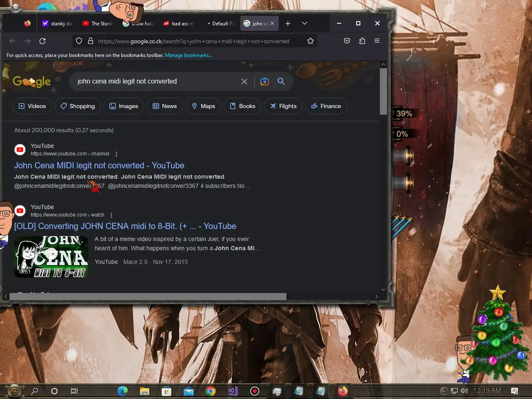Screen dimensions: 532x399
Task: Open the Firefox View pinned tab
Action: (x=27, y=24)
